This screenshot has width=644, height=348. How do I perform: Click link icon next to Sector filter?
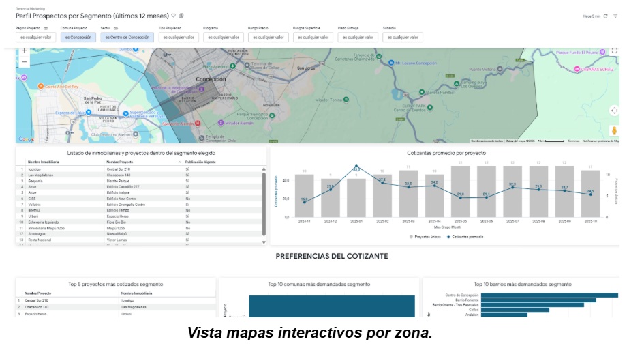(x=116, y=29)
